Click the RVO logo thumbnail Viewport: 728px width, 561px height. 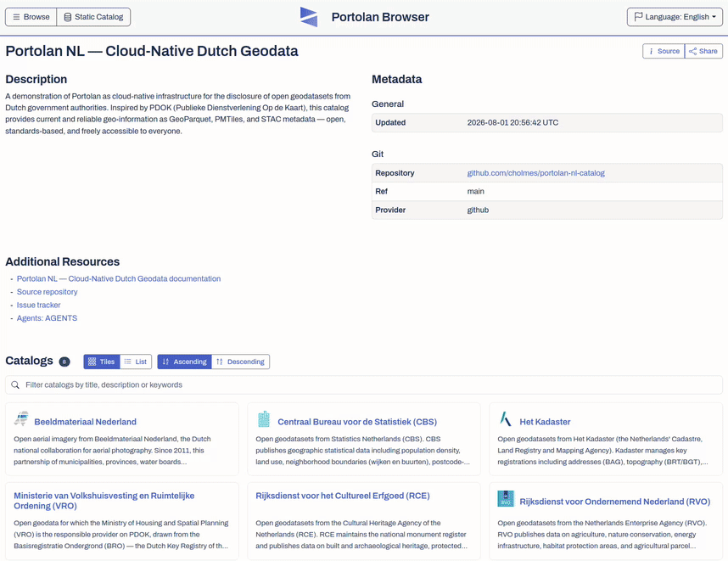coord(506,499)
